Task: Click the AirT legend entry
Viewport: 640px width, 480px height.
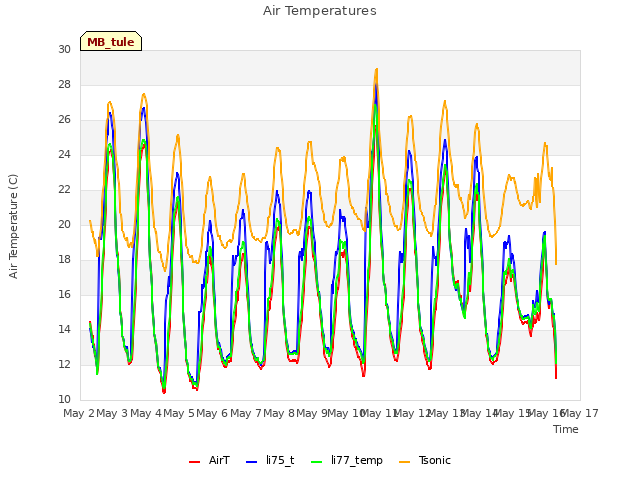Action: (x=209, y=460)
